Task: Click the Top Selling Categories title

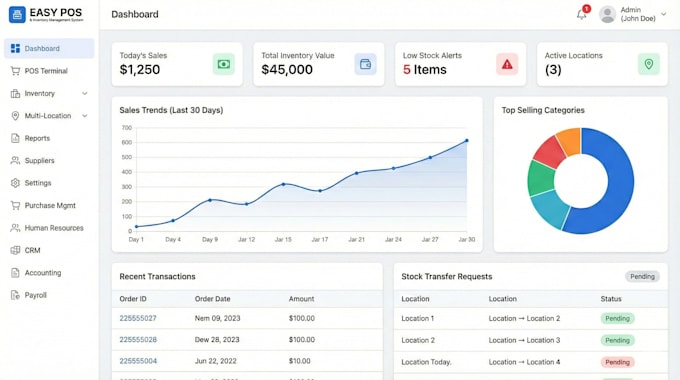Action: click(x=543, y=110)
